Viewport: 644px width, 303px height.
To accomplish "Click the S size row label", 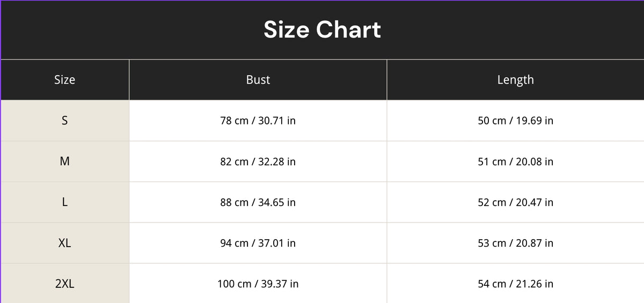I will tap(64, 121).
